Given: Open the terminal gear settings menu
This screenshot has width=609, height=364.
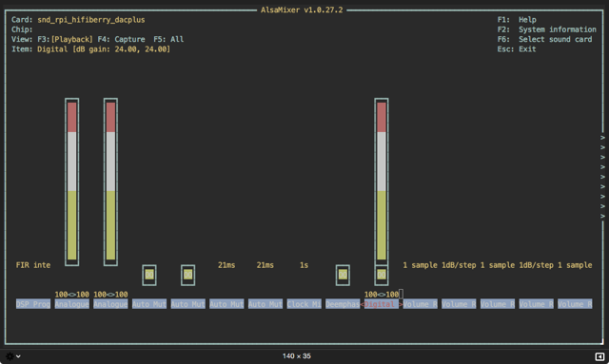Looking at the screenshot, I should [x=12, y=355].
